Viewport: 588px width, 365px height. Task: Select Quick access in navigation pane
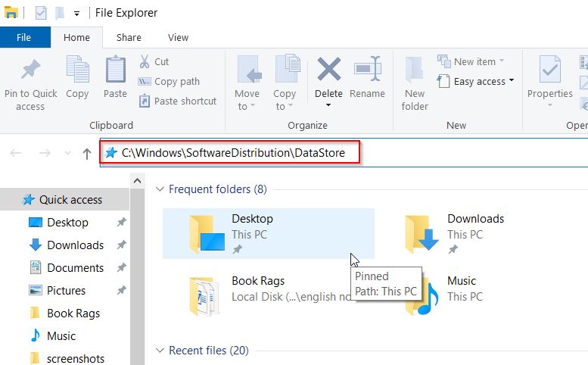[x=65, y=200]
